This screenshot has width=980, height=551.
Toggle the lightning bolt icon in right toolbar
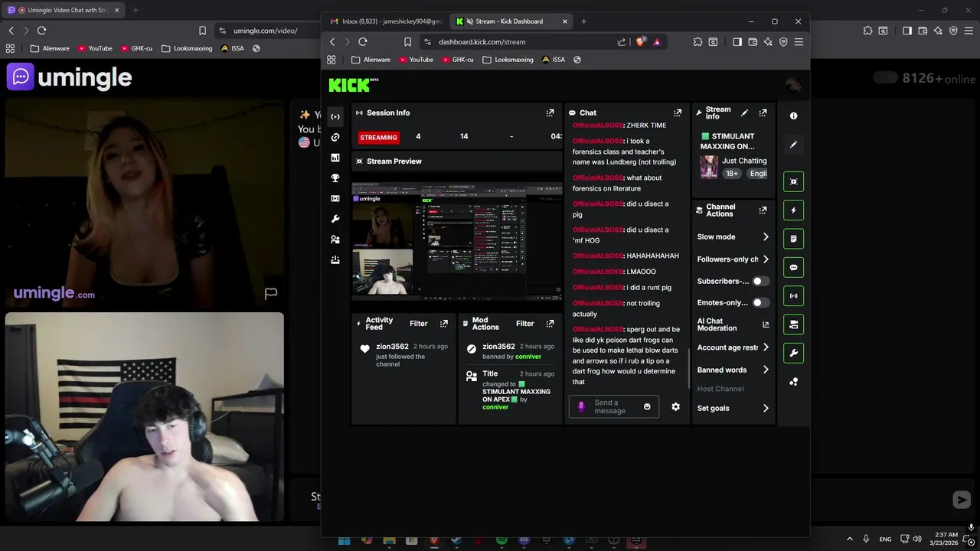coord(793,210)
